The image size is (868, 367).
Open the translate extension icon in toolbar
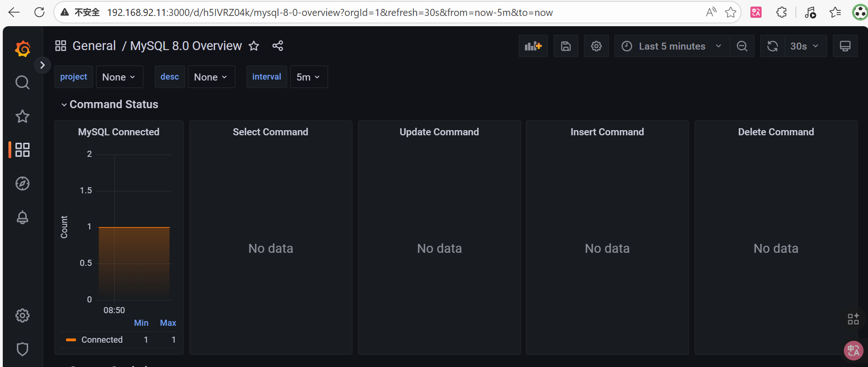(x=756, y=13)
